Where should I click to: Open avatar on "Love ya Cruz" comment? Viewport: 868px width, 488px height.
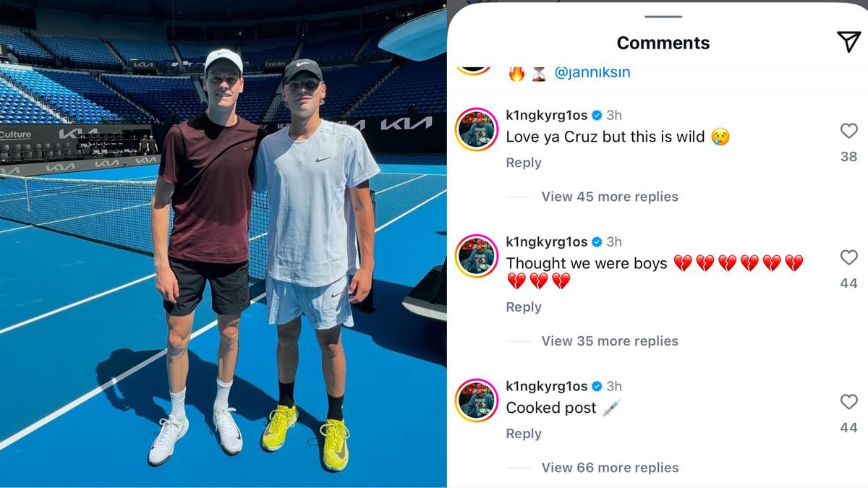pyautogui.click(x=477, y=130)
